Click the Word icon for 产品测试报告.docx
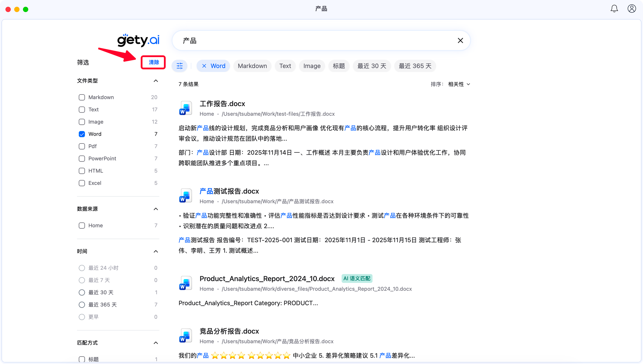643x364 pixels. tap(186, 196)
